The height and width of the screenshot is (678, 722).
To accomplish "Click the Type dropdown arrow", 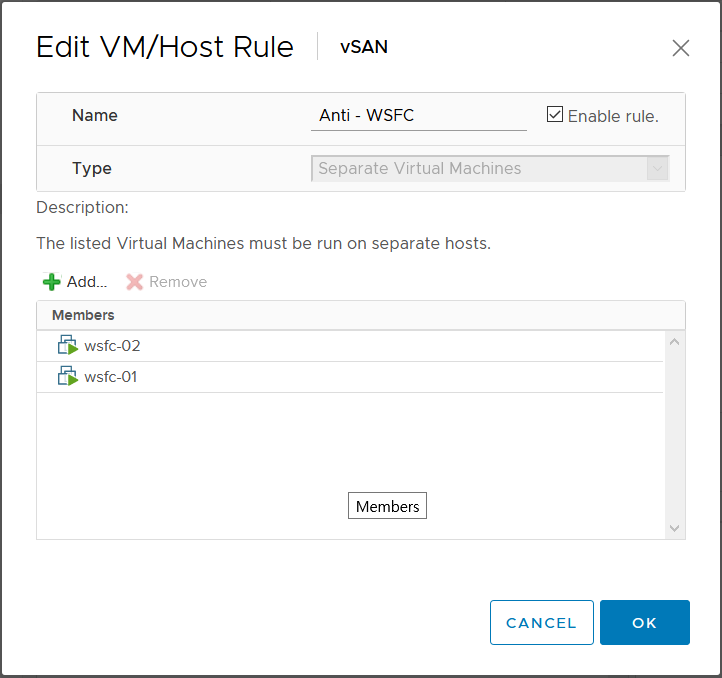I will pyautogui.click(x=657, y=169).
